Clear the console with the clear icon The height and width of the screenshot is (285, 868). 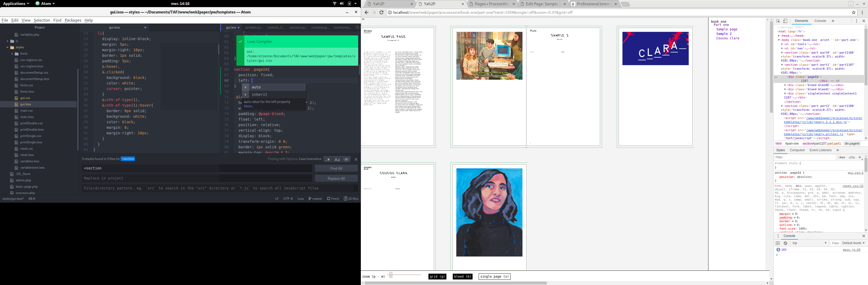[785, 243]
